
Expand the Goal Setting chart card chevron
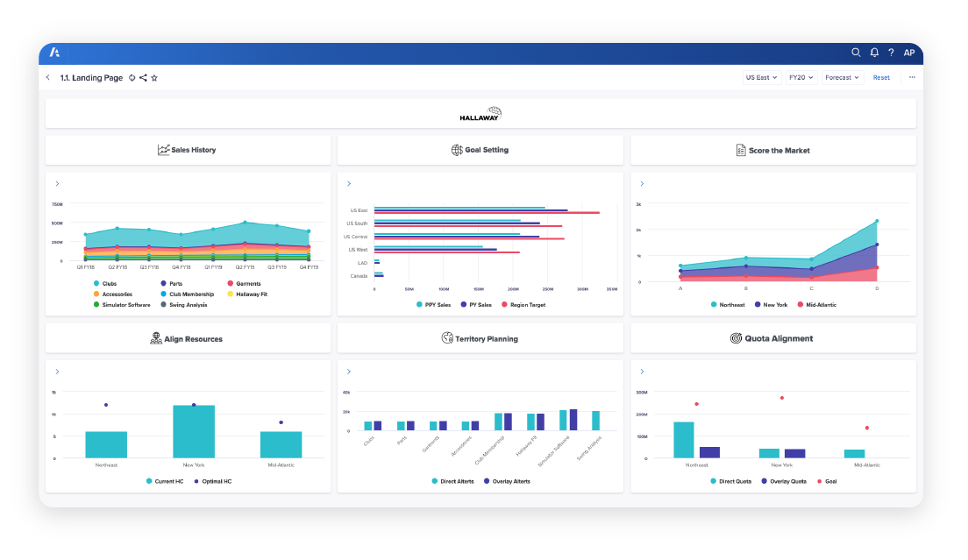349,184
